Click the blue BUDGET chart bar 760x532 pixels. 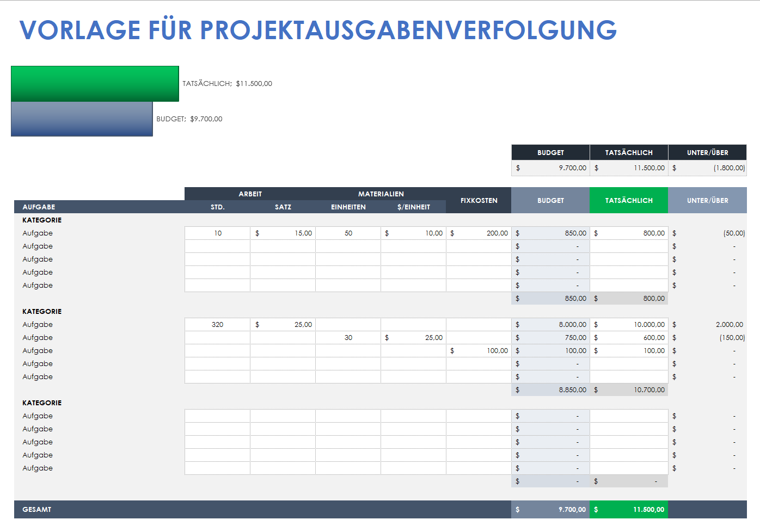82,119
